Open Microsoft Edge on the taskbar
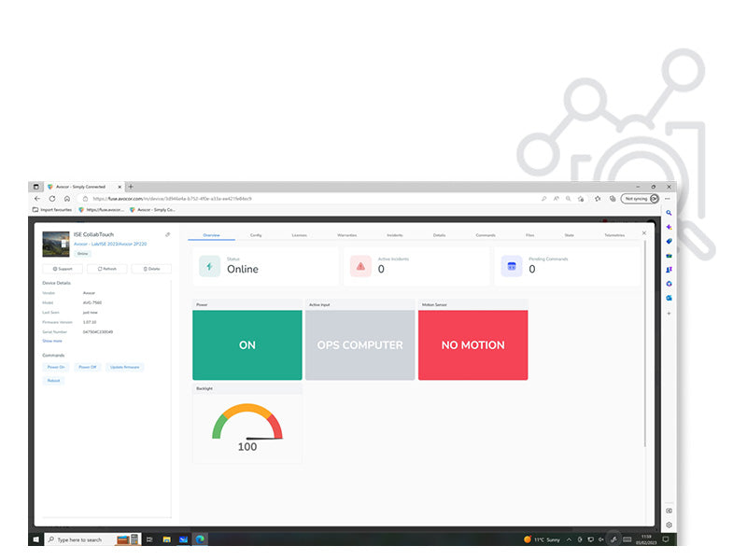This screenshot has height=560, width=747. (200, 539)
